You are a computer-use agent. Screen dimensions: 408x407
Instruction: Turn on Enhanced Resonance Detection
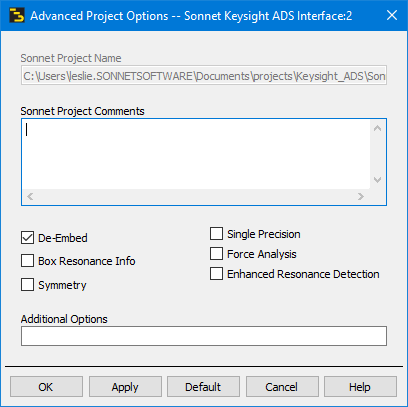click(216, 274)
